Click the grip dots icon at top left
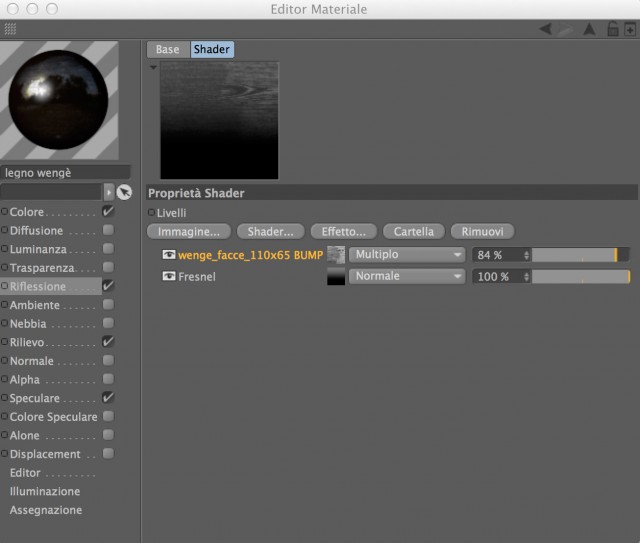This screenshot has width=640, height=543. pyautogui.click(x=10, y=29)
